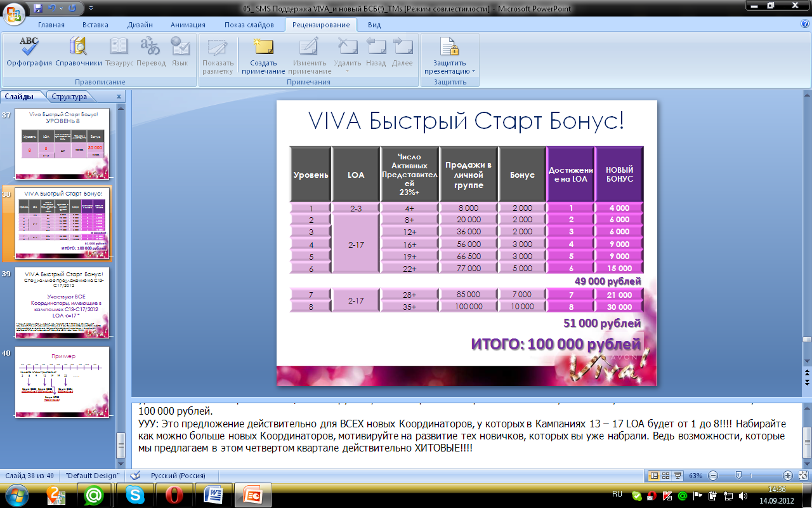Viewport: 812px width, 508px height.
Task: Open Skype from the taskbar
Action: 134,495
